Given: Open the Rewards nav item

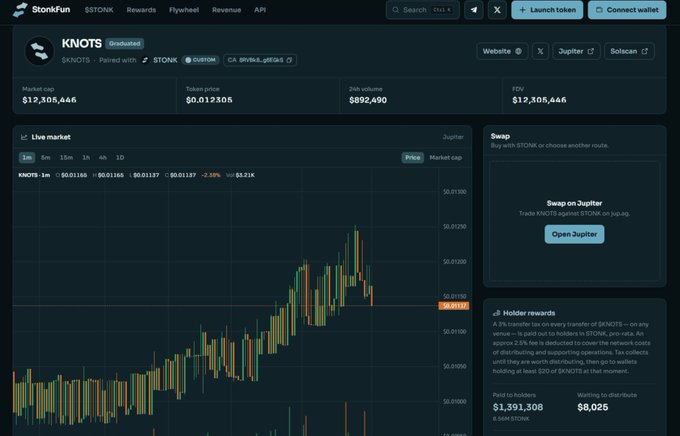Looking at the screenshot, I should [141, 10].
